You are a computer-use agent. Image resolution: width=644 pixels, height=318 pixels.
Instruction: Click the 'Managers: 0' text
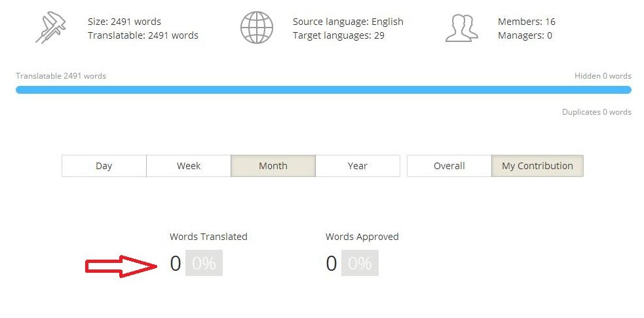coord(525,36)
